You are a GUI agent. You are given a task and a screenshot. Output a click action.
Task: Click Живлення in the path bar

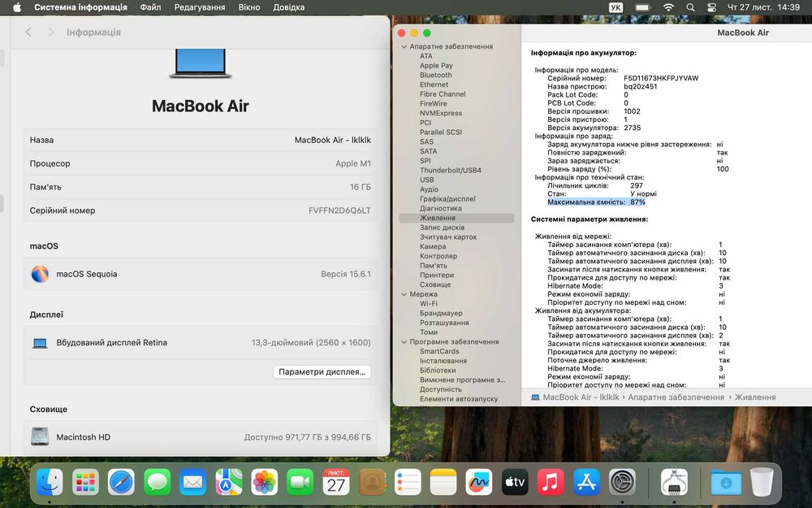(755, 397)
